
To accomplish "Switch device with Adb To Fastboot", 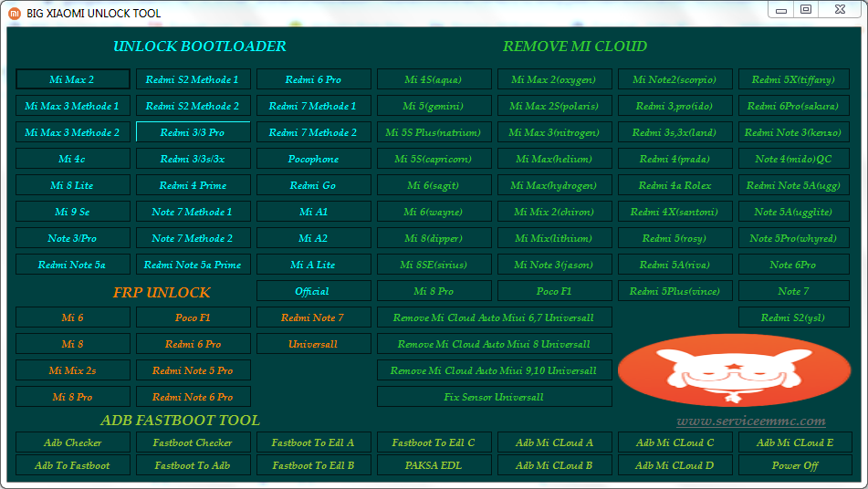I will [x=72, y=465].
